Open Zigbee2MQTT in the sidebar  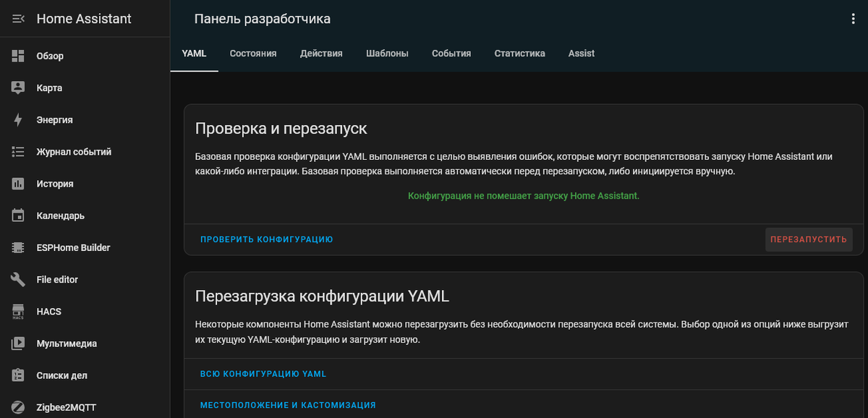tap(66, 407)
